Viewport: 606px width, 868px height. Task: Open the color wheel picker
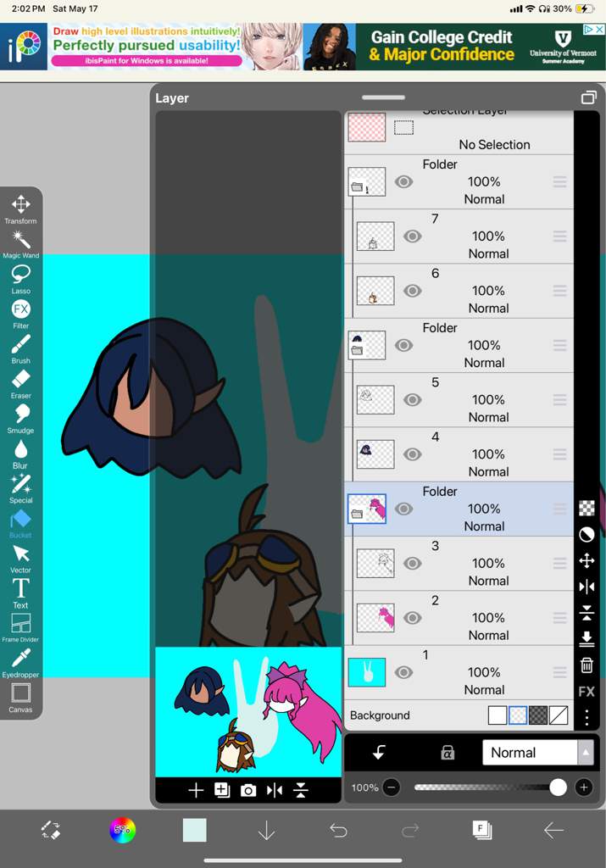click(x=122, y=830)
